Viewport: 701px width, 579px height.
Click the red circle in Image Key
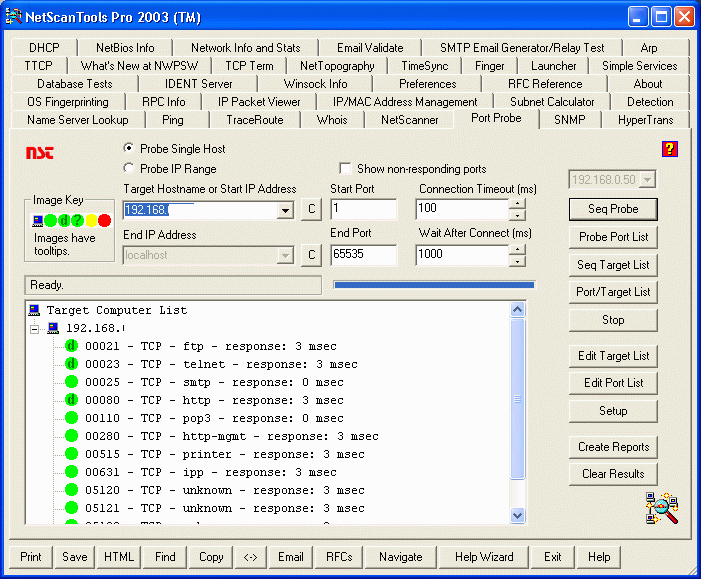[105, 220]
